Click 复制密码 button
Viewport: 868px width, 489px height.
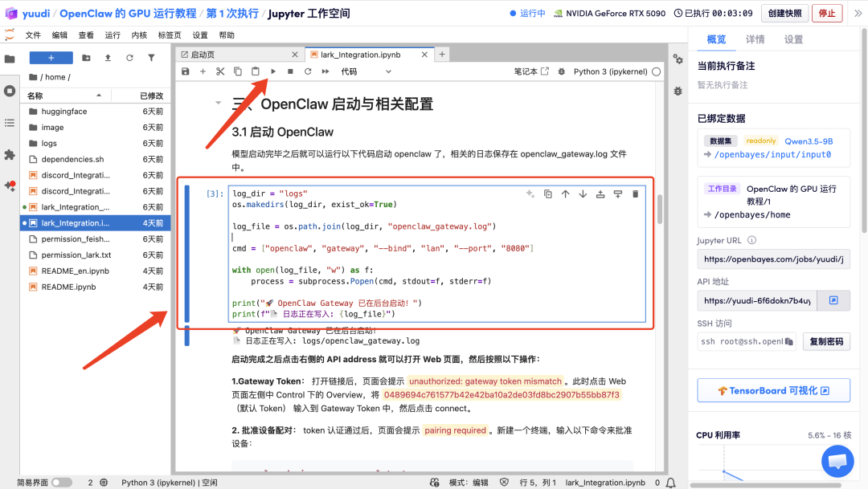click(x=826, y=341)
